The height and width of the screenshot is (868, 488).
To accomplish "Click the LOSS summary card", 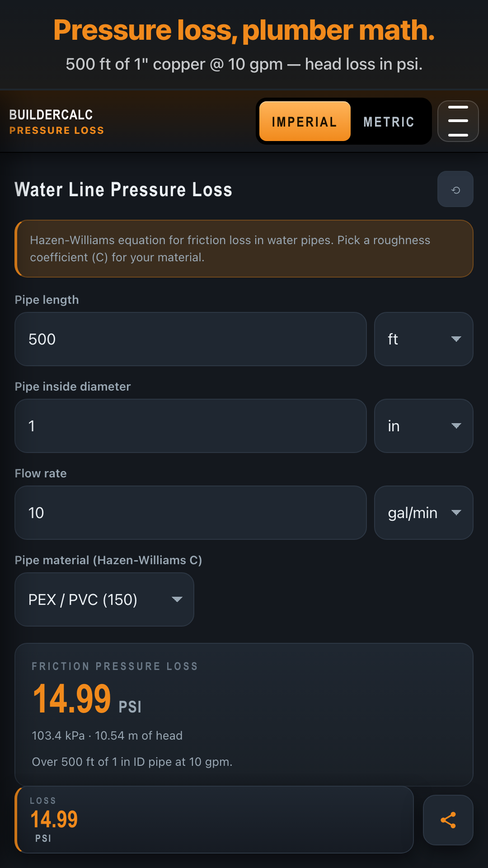I will point(215,819).
